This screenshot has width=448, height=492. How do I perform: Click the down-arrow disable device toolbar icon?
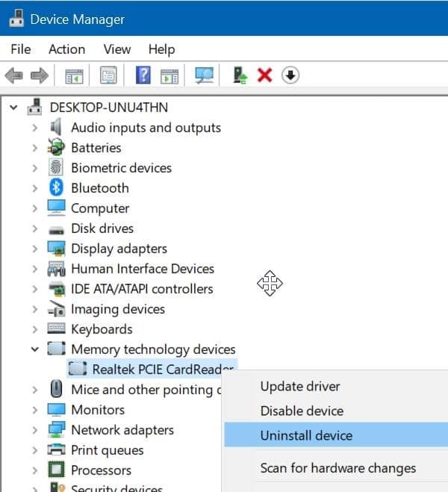pos(290,75)
